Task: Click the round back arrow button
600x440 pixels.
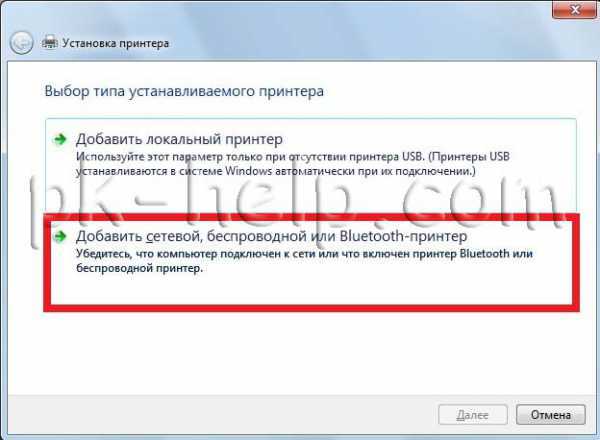Action: point(21,43)
